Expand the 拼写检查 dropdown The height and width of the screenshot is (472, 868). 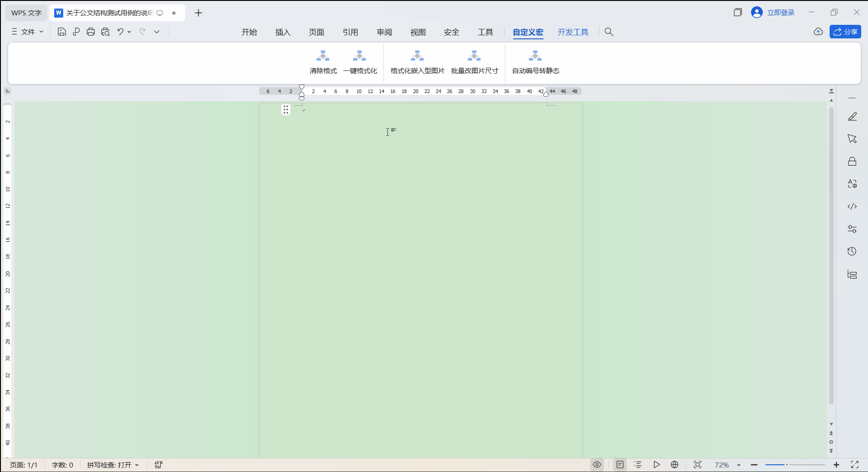(x=113, y=465)
